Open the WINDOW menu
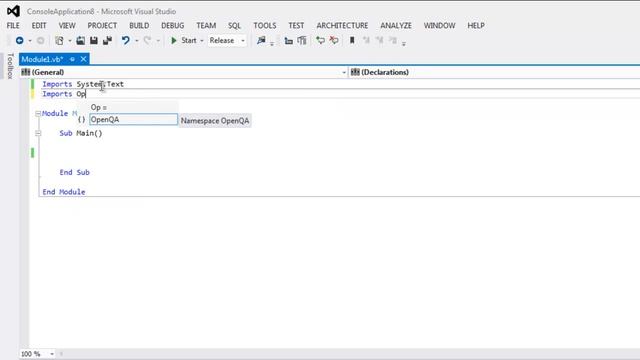Screen dimensions: 640x360 (439, 25)
